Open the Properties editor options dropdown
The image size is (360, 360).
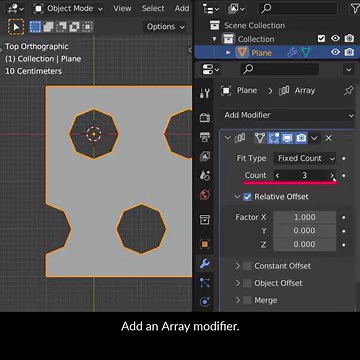click(349, 70)
